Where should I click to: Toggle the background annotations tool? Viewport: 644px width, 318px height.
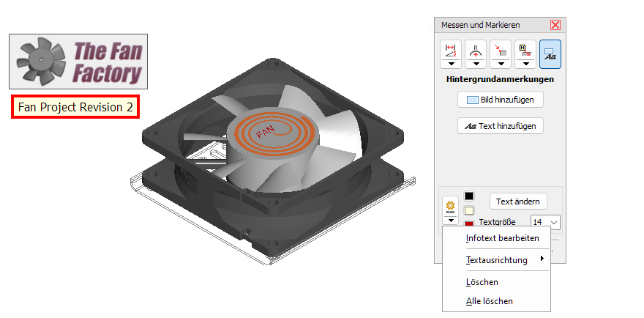click(x=550, y=54)
